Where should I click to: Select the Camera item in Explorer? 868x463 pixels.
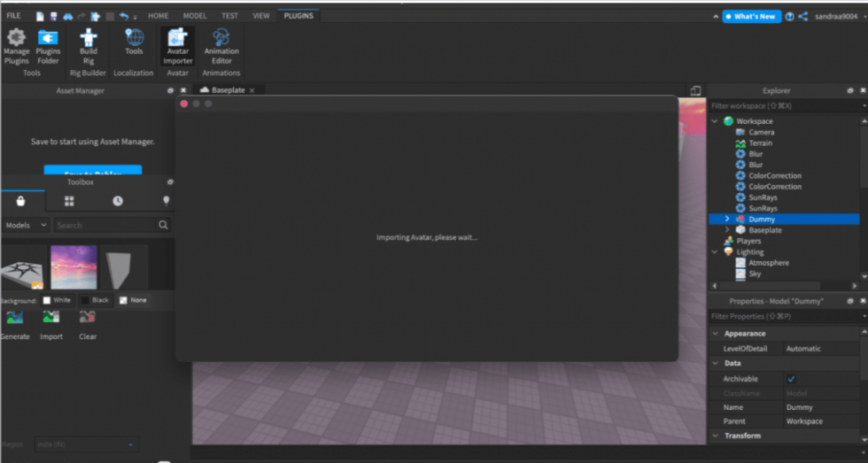click(761, 132)
